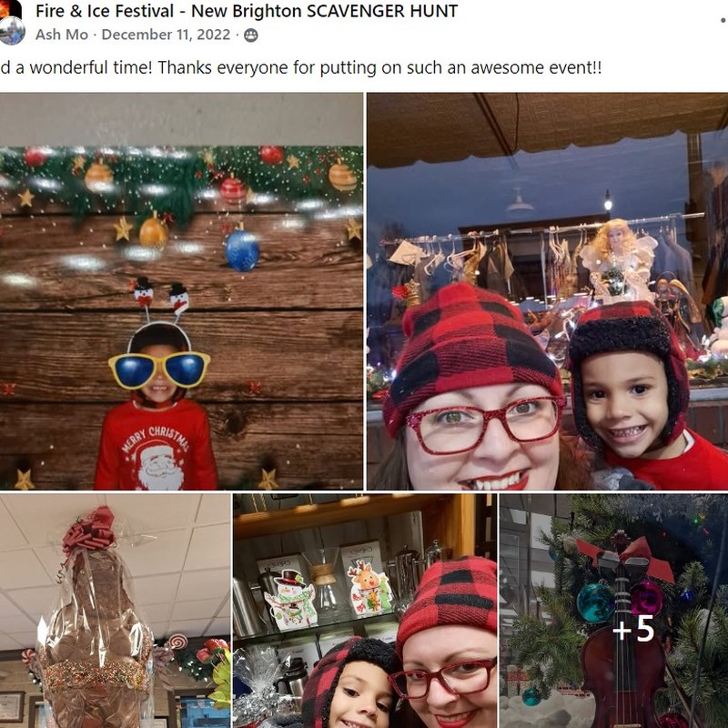The width and height of the screenshot is (728, 728).
Task: Open the coffee shop selfie photo
Action: (365, 611)
